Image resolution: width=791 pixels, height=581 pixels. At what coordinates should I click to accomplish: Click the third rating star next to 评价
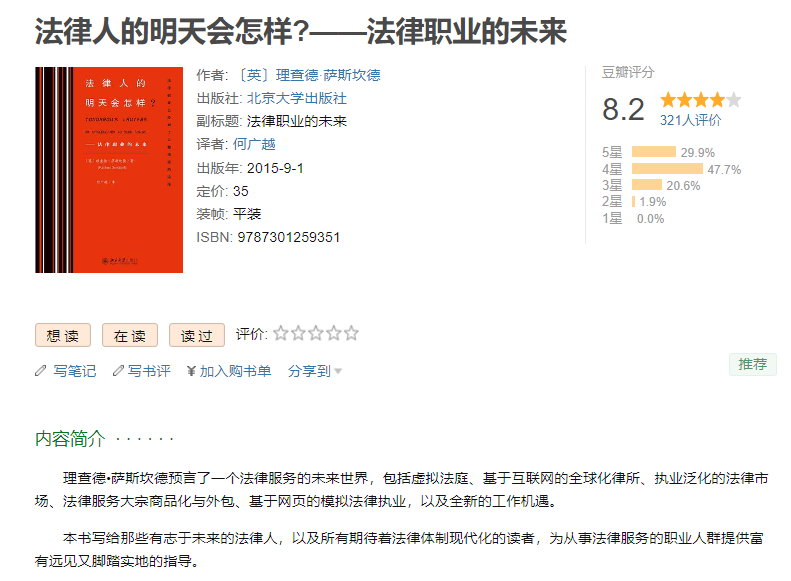[x=316, y=333]
